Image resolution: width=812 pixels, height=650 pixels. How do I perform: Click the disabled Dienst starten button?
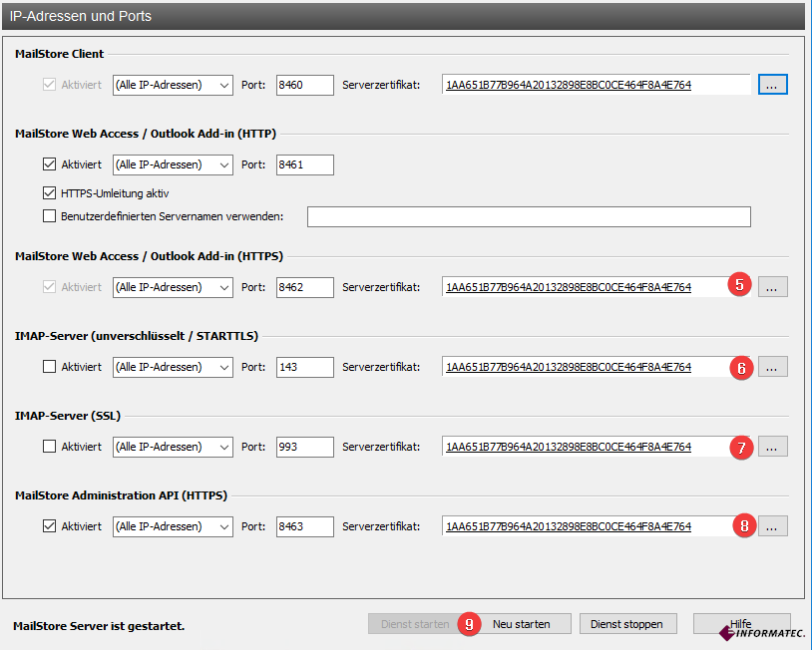pyautogui.click(x=415, y=624)
